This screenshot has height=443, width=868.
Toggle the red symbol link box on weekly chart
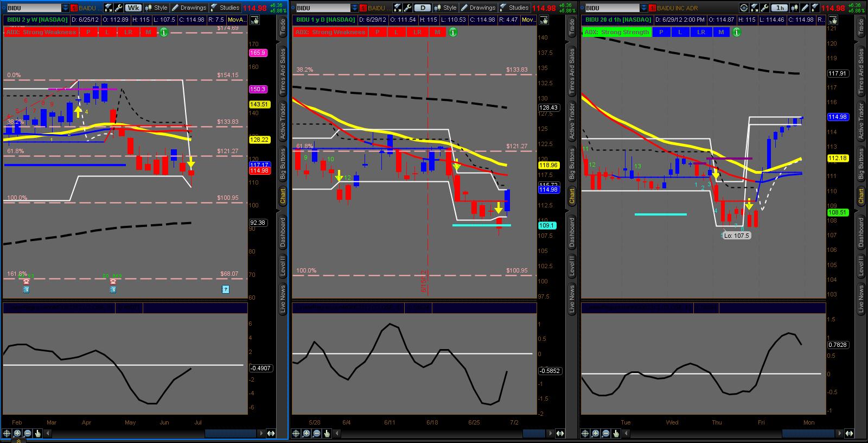74,8
